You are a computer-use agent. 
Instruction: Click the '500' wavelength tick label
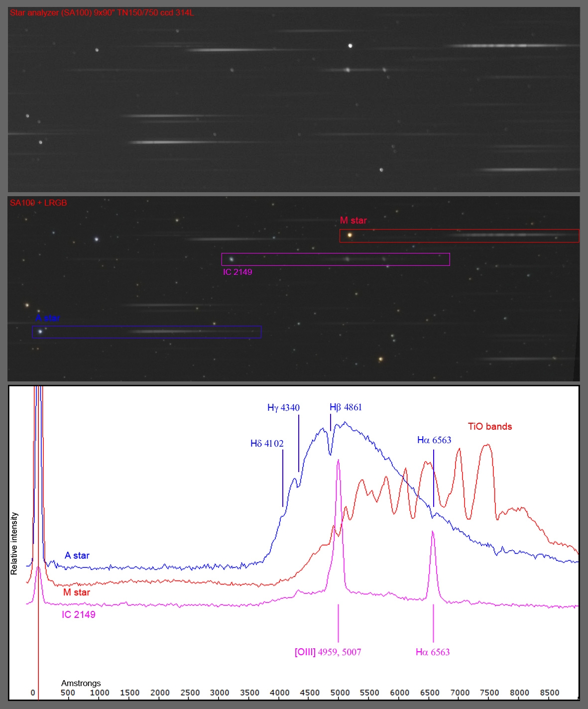(x=68, y=693)
